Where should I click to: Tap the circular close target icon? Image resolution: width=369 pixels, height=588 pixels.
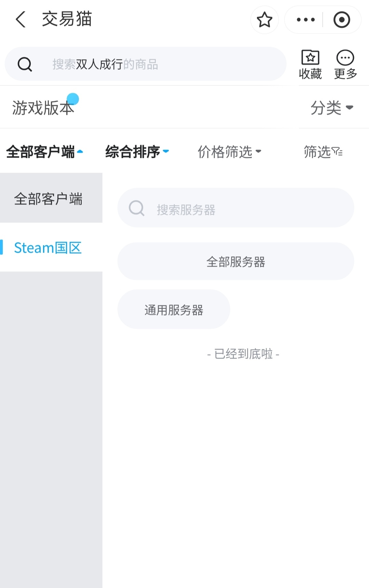click(341, 20)
